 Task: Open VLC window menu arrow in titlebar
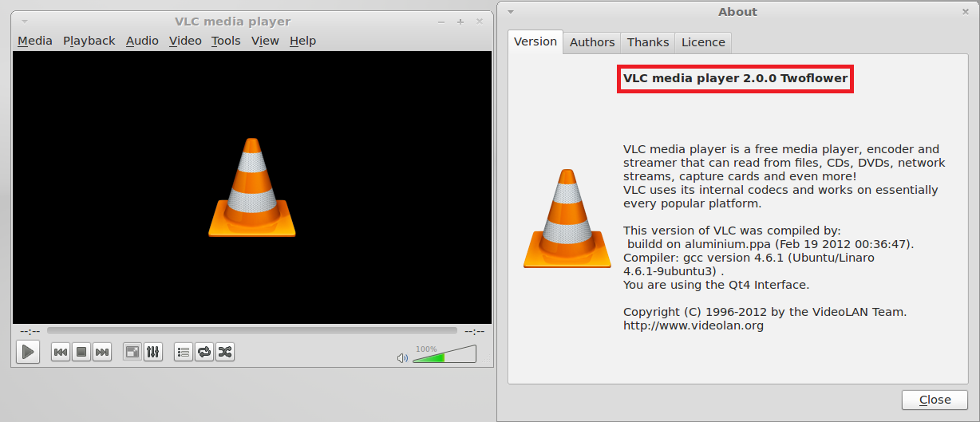pyautogui.click(x=25, y=22)
